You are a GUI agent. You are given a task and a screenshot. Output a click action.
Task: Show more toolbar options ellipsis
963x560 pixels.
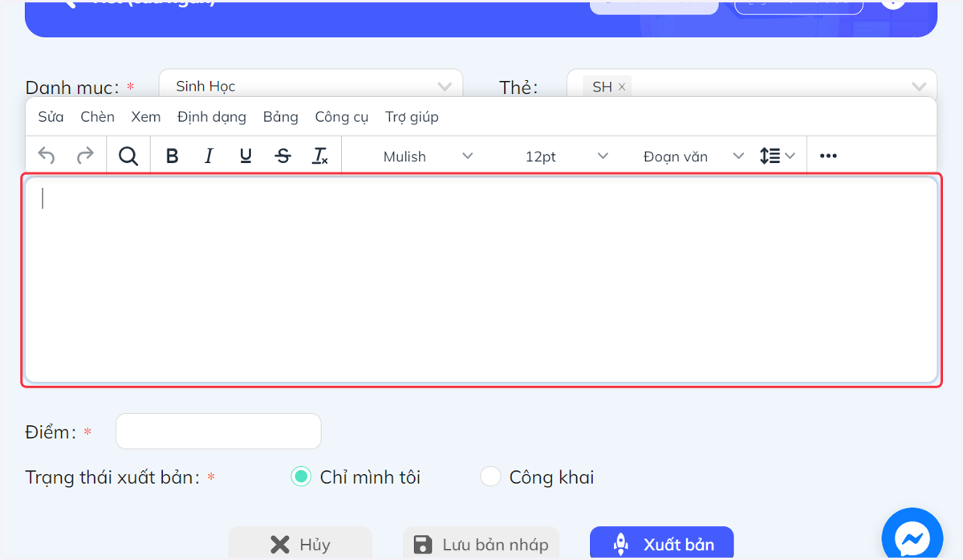click(828, 156)
